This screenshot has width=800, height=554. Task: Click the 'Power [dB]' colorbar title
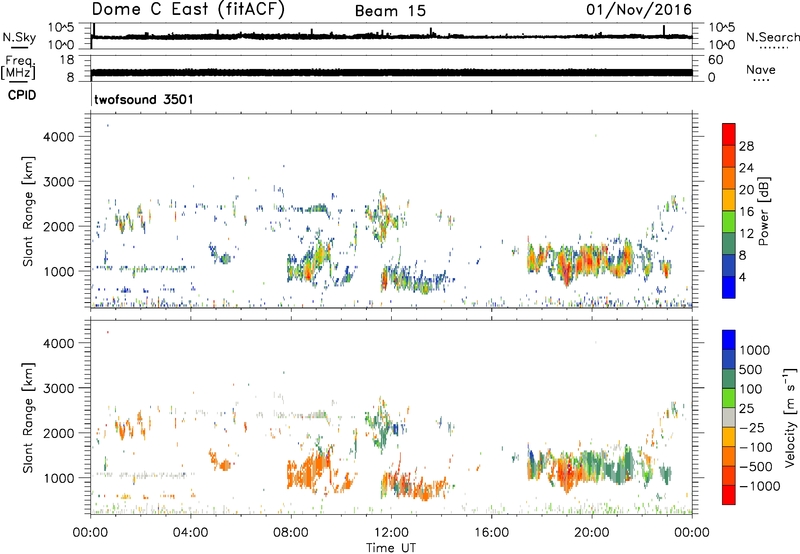coord(763,211)
